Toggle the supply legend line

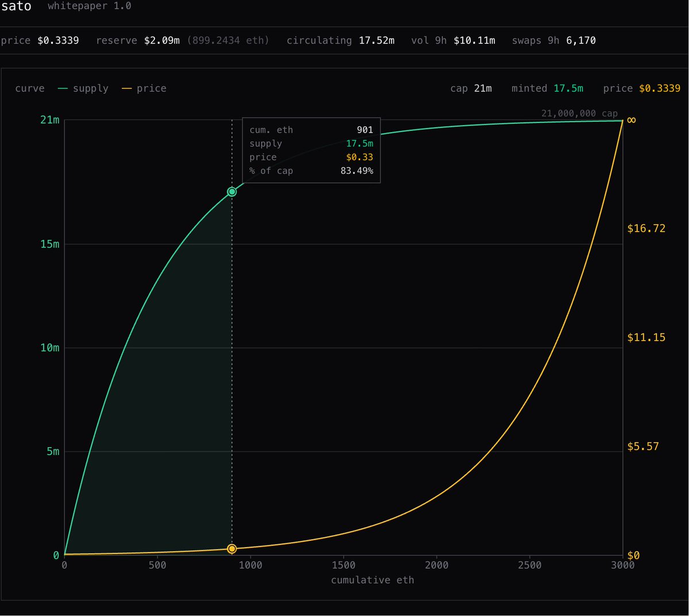(83, 88)
